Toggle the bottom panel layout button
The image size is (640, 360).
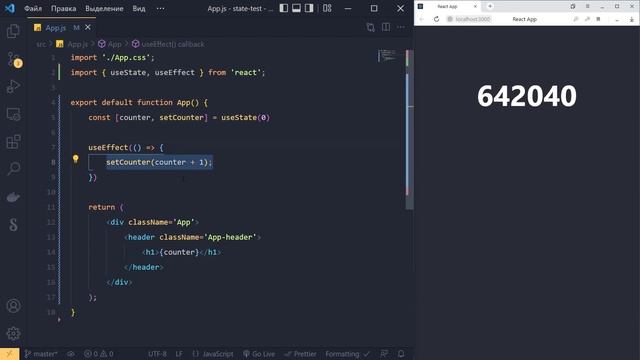coord(296,8)
